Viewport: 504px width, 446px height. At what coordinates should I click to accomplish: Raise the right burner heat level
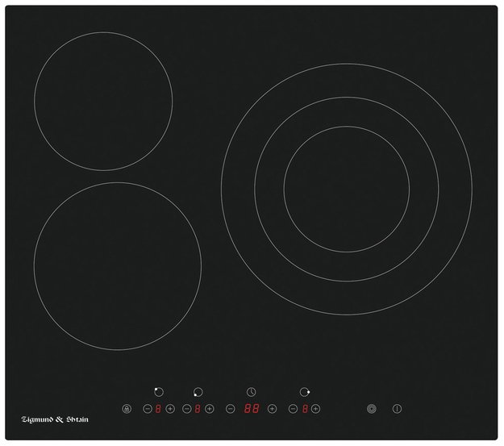point(316,409)
